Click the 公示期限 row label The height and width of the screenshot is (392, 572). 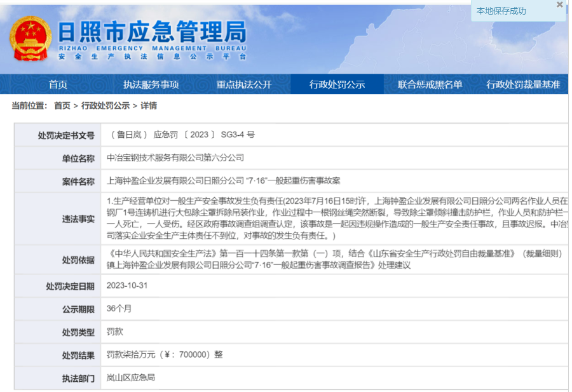(78, 309)
